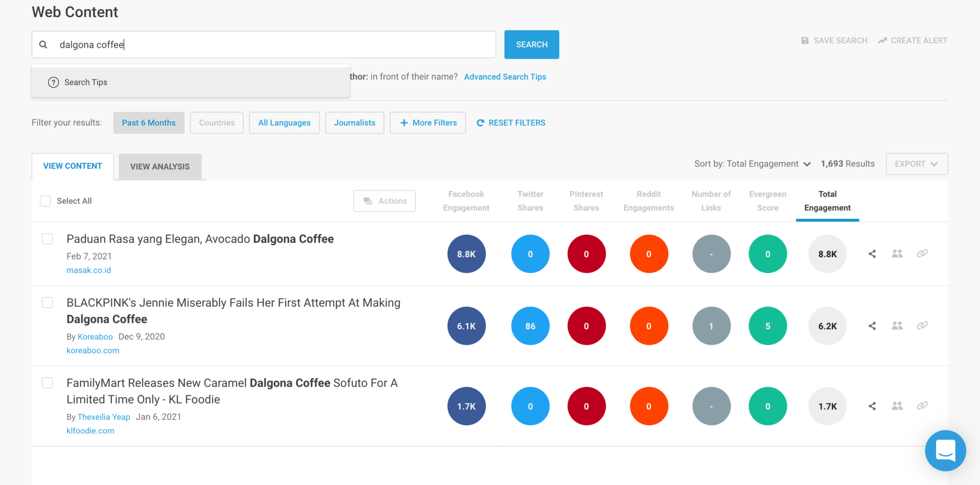The height and width of the screenshot is (485, 980).
Task: Open the Past 6 Months date filter
Action: pyautogui.click(x=149, y=123)
